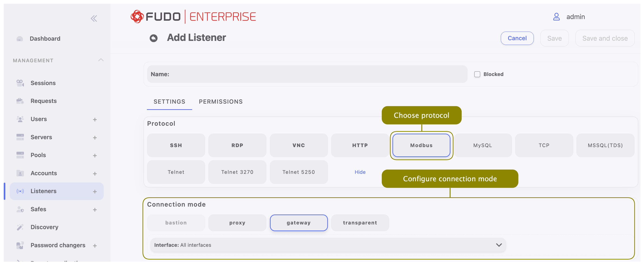
Task: Open the Pools section
Action: point(38,155)
